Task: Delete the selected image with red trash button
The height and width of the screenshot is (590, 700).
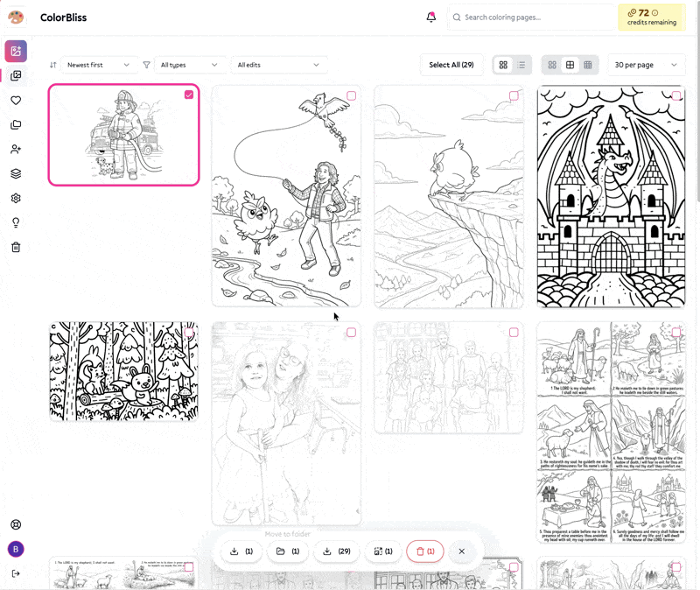Action: 424,551
